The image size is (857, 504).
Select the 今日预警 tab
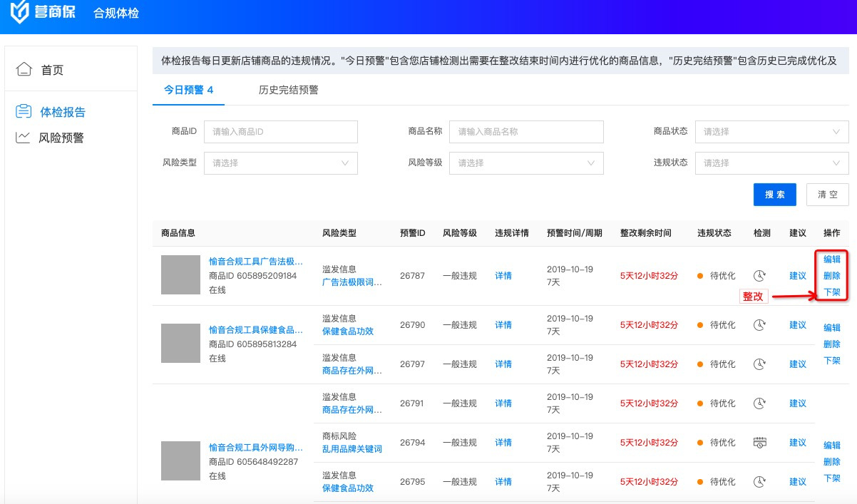(x=188, y=90)
